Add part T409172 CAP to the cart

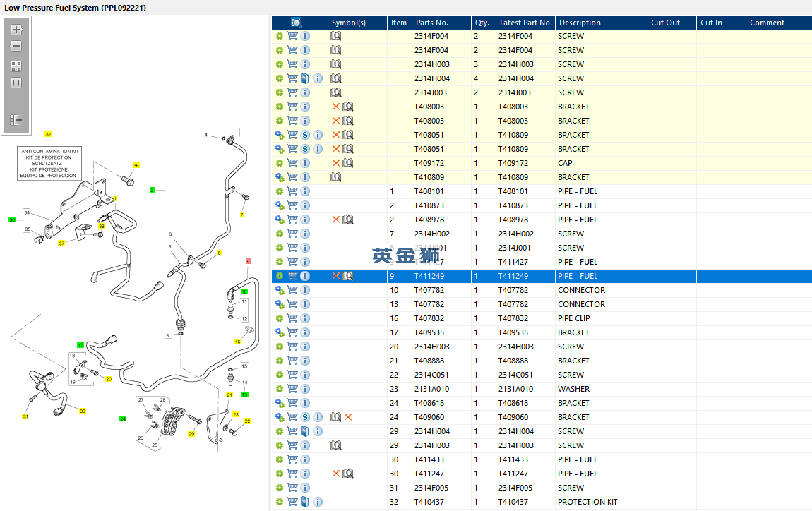click(x=292, y=163)
